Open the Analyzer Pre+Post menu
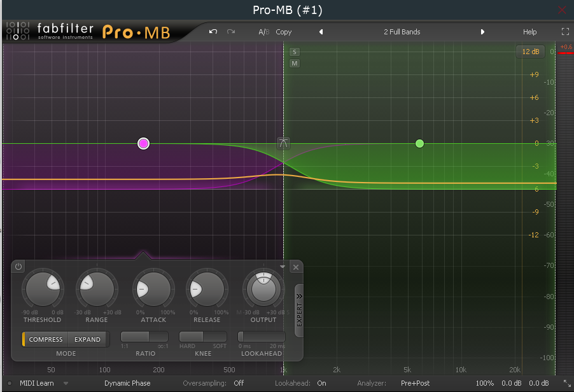 click(415, 383)
